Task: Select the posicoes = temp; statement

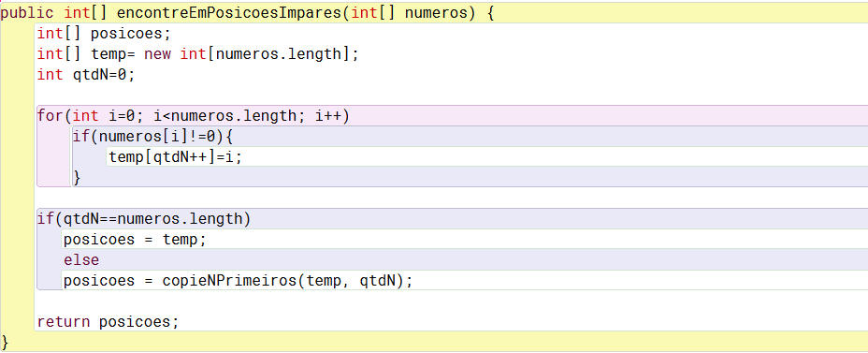Action: tap(135, 240)
